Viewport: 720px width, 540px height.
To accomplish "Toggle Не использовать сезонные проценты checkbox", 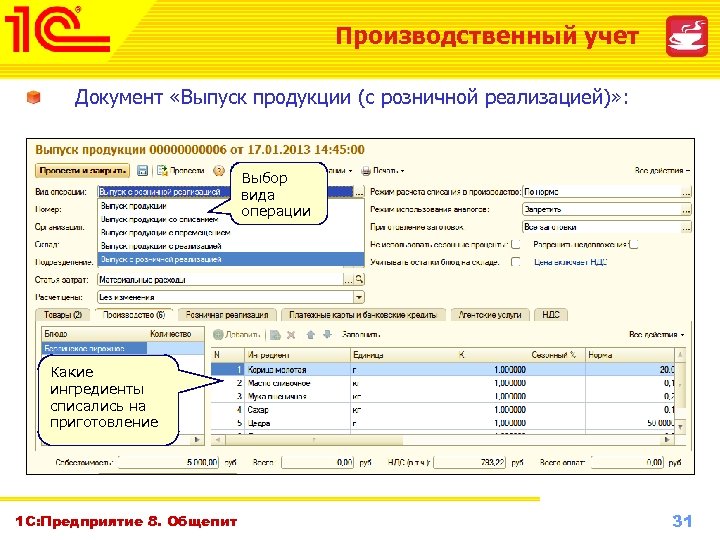I will pyautogui.click(x=516, y=244).
